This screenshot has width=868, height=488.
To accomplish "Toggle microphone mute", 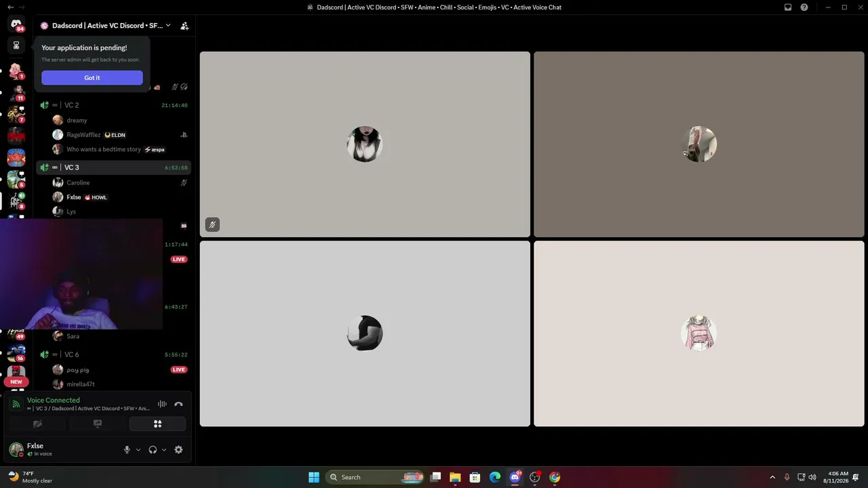I will (127, 450).
